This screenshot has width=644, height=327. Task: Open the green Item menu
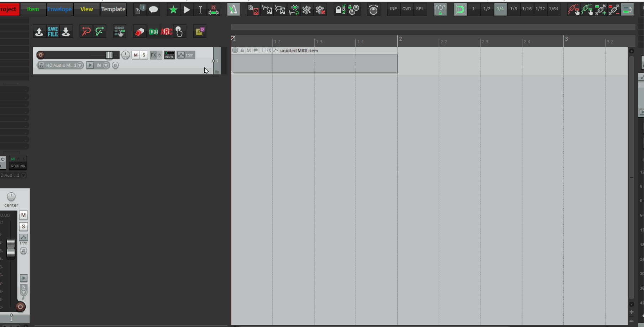click(x=33, y=9)
